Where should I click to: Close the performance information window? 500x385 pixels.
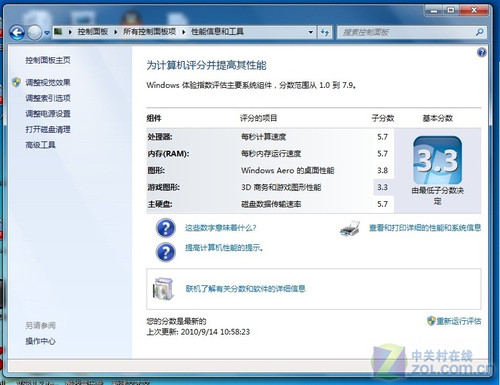pos(474,11)
